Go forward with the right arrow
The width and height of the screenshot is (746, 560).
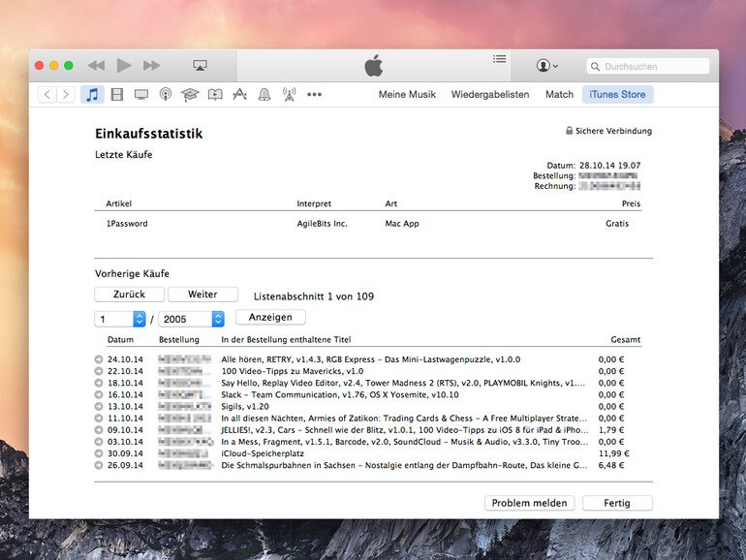point(66,94)
